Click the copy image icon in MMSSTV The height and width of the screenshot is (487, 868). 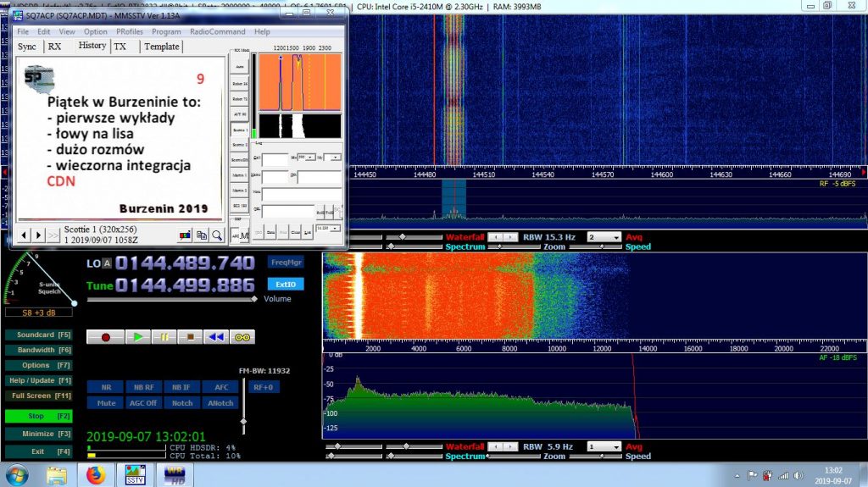(202, 235)
